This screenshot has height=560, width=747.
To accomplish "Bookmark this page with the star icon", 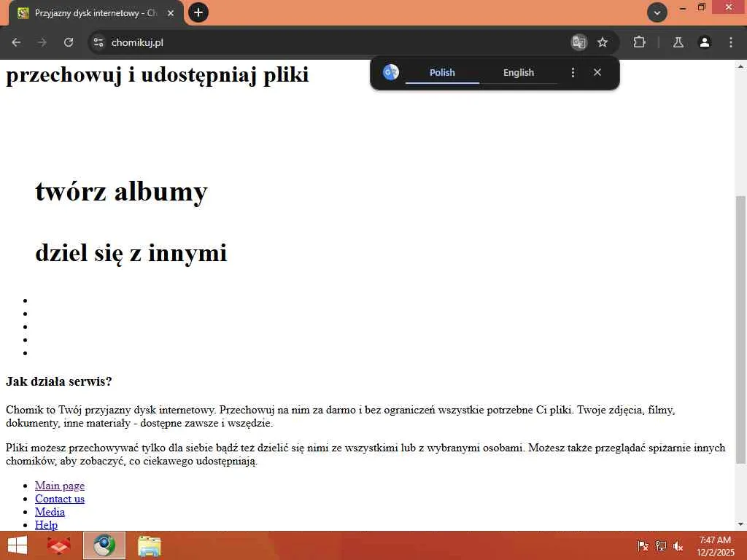I will click(x=603, y=42).
